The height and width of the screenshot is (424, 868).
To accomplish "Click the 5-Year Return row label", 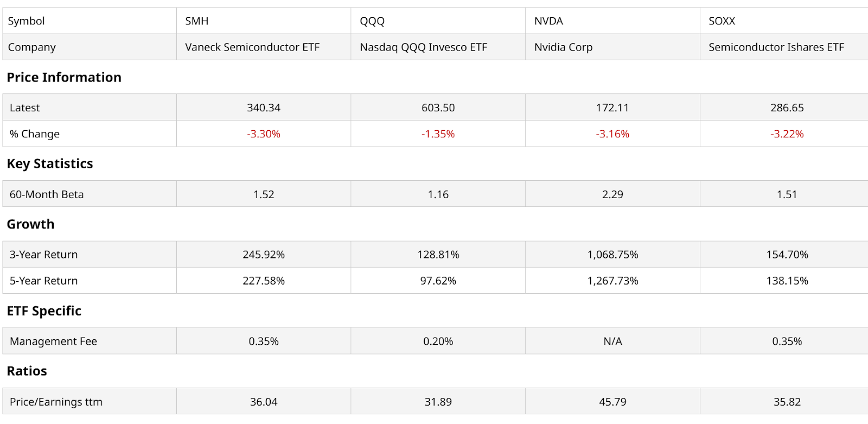I will pos(43,281).
